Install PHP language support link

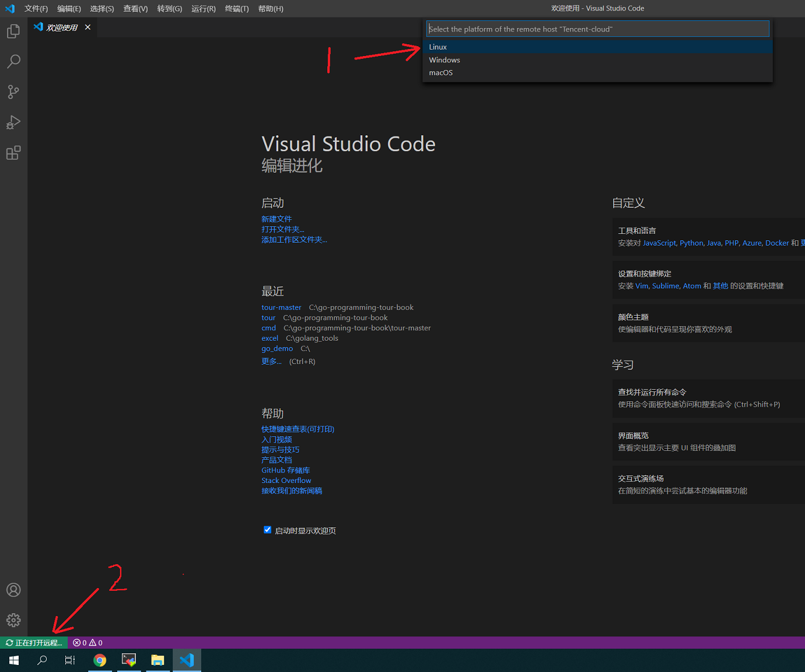pyautogui.click(x=731, y=243)
